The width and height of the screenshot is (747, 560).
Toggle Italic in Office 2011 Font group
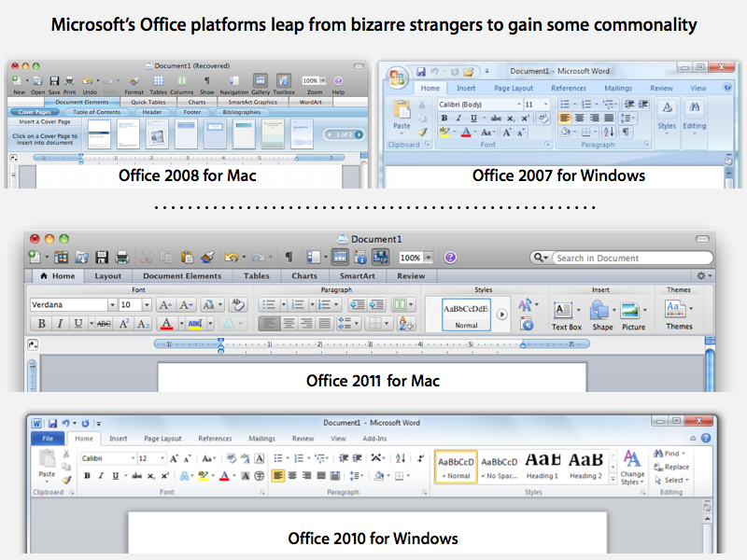pyautogui.click(x=60, y=324)
